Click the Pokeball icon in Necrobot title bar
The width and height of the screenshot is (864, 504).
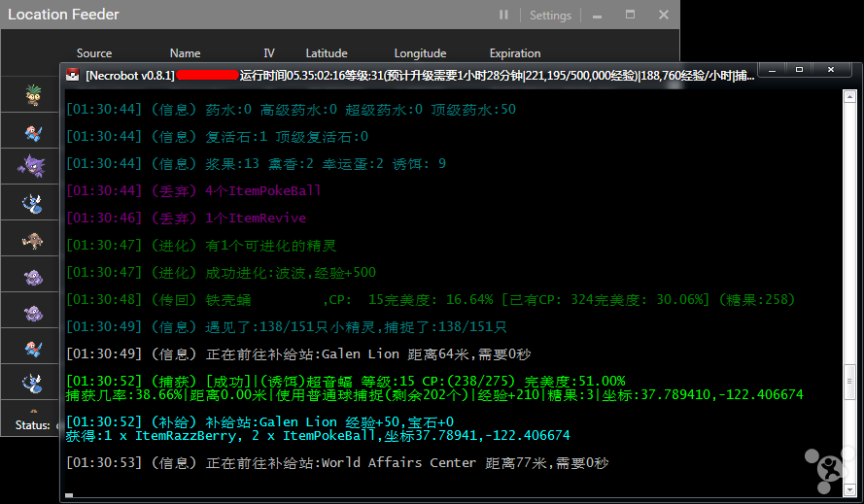point(72,75)
